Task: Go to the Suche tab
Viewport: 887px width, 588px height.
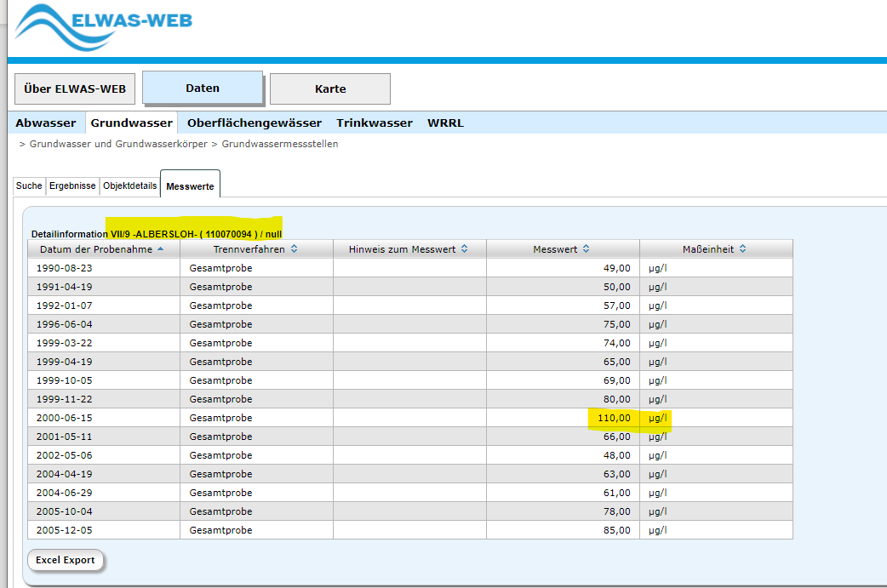Action: pos(29,186)
